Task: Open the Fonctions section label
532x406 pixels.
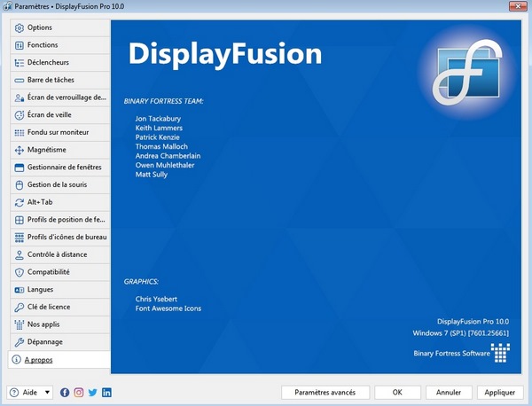Action: click(x=43, y=45)
